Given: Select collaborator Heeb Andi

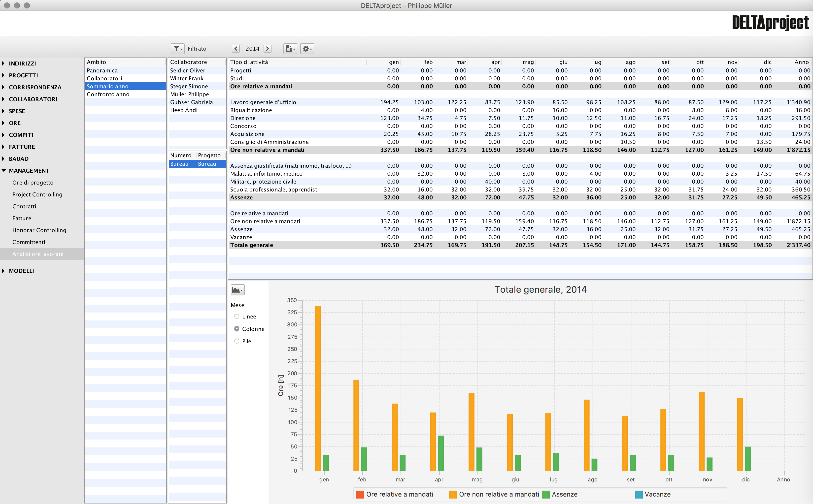Looking at the screenshot, I should click(197, 110).
